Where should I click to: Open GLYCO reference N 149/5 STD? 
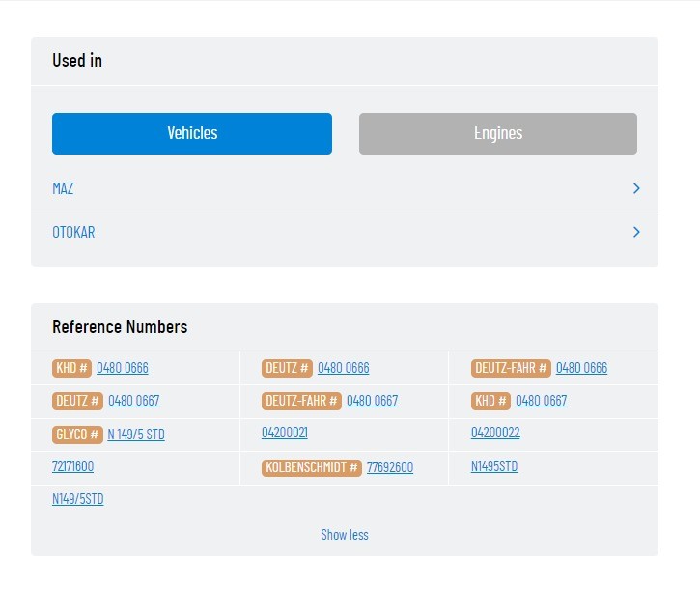136,435
